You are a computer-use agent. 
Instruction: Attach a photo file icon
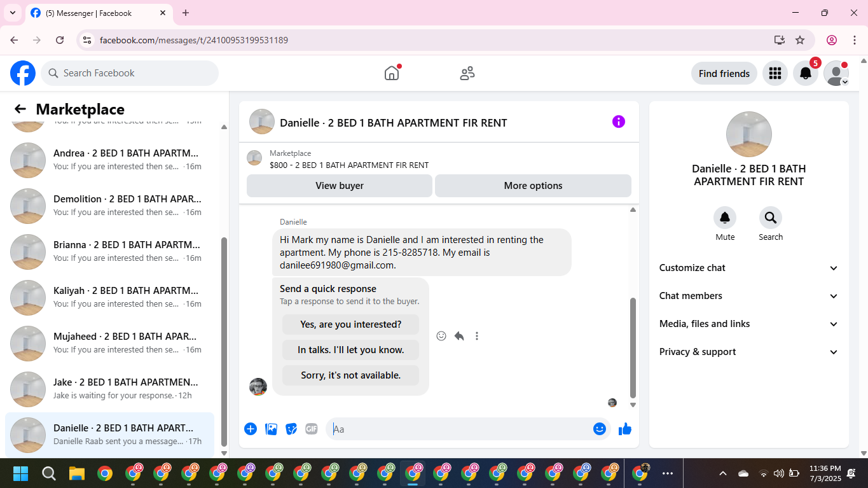[x=271, y=429]
